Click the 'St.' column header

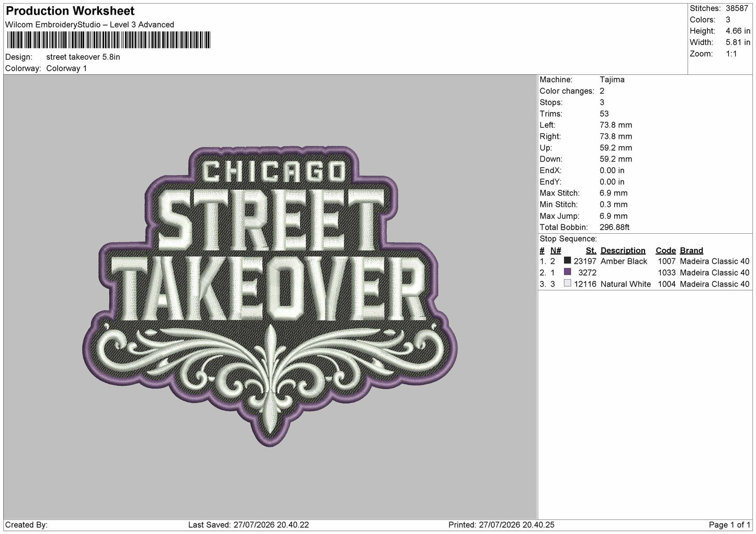click(x=591, y=251)
